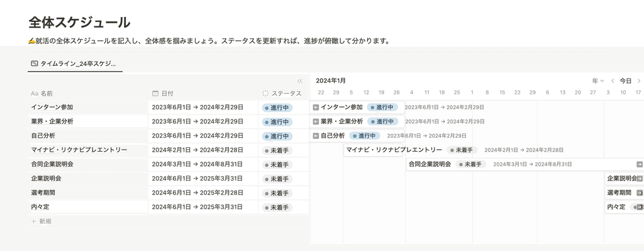
Task: Open status 未着手 for 企業説明会 row
Action: [x=277, y=179]
